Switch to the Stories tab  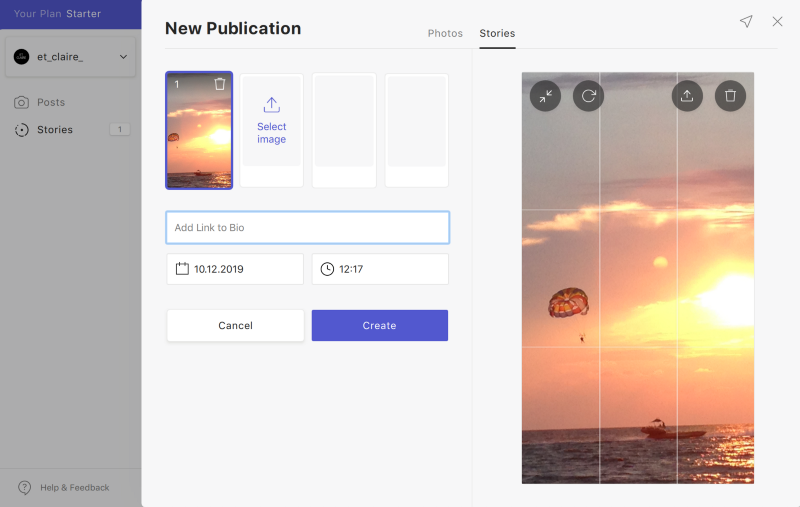point(497,33)
